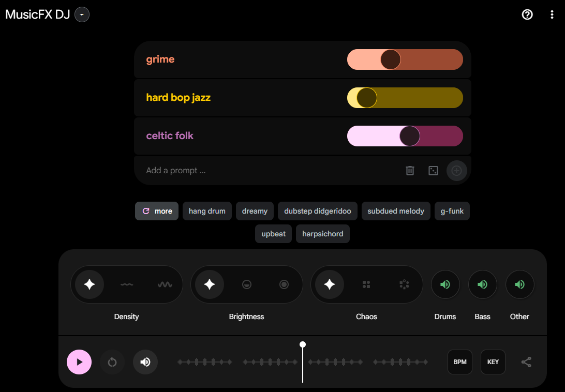This screenshot has height=392, width=565.
Task: Click the add prompt plus button
Action: point(456,171)
